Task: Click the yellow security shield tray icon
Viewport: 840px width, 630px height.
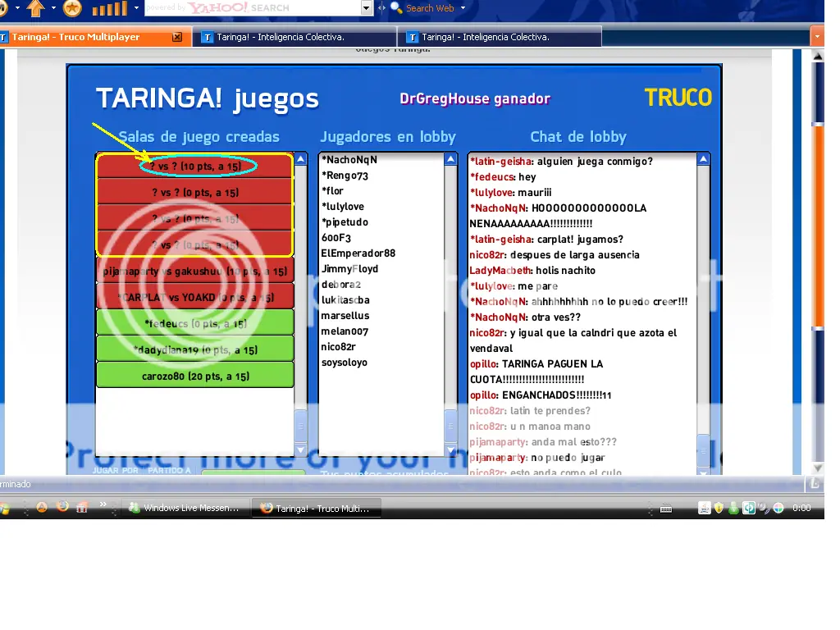Action: coord(719,508)
